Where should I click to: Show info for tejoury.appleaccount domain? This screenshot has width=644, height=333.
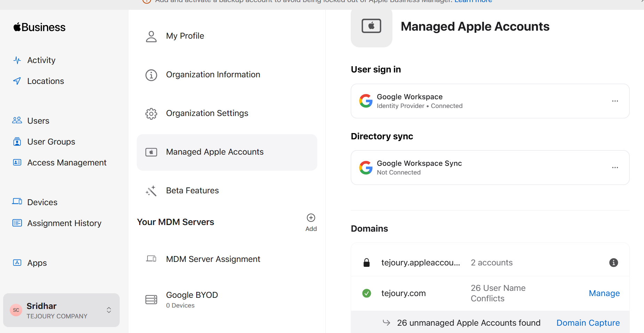point(614,263)
